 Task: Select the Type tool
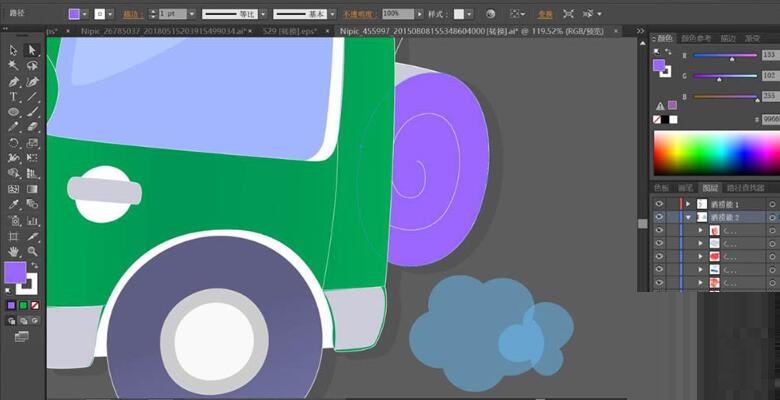click(14, 97)
